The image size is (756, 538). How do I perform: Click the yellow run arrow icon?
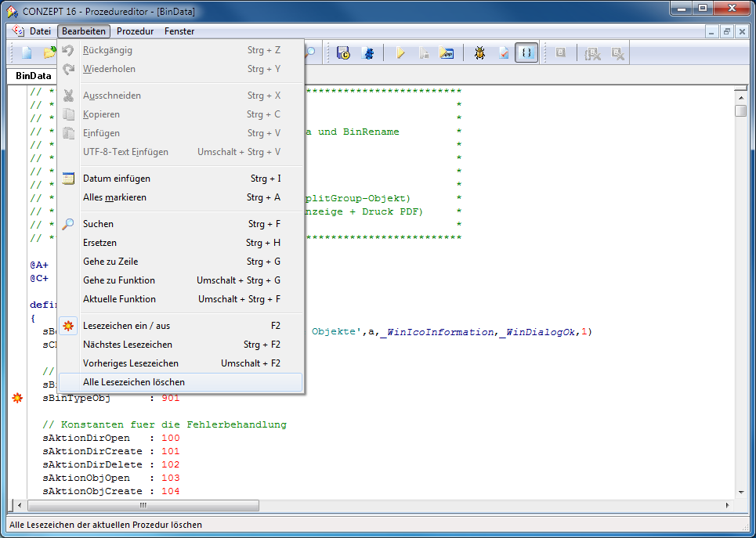pyautogui.click(x=400, y=53)
